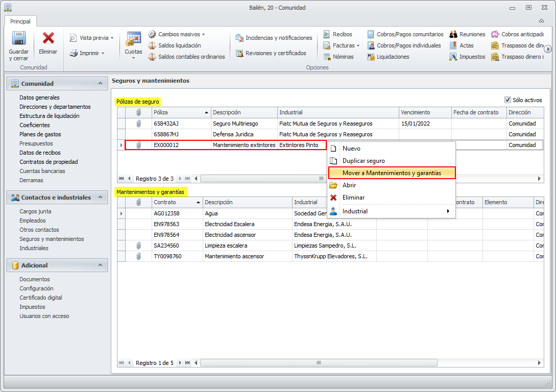Open Liquidaciones from the ribbon
Image resolution: width=556 pixels, height=392 pixels.
pyautogui.click(x=388, y=57)
